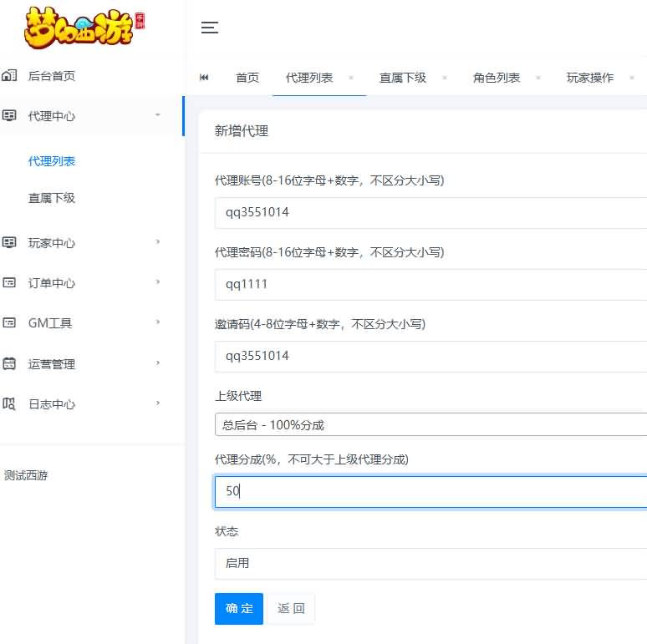This screenshot has width=647, height=644.
Task: Click the 订单中心 sidebar icon
Action: [x=9, y=282]
